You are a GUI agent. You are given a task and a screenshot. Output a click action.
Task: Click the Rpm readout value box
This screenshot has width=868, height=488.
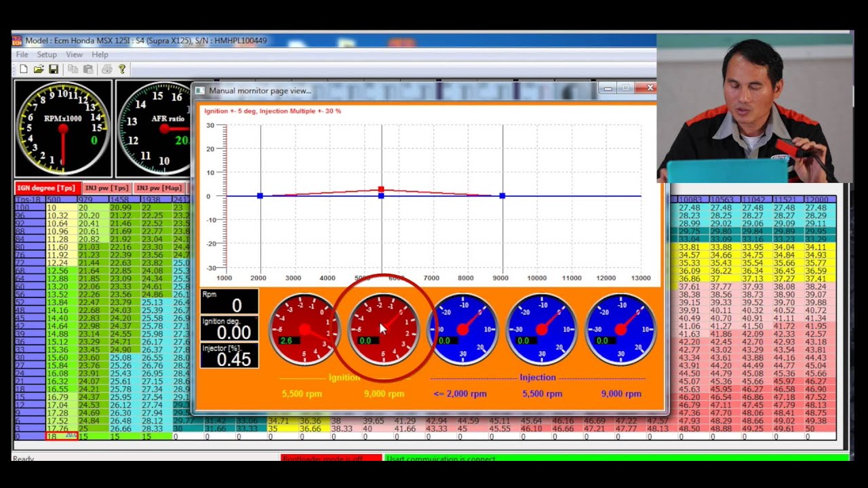click(229, 302)
